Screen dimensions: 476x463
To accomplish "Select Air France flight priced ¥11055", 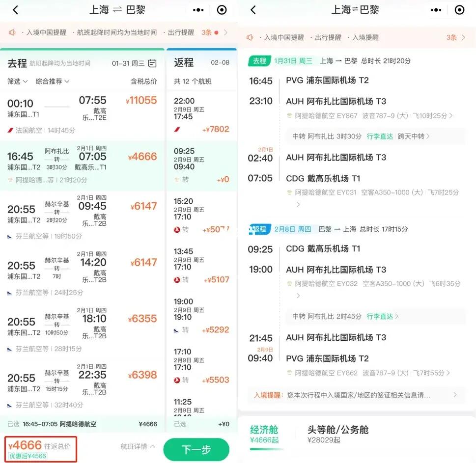I will pyautogui.click(x=82, y=115).
